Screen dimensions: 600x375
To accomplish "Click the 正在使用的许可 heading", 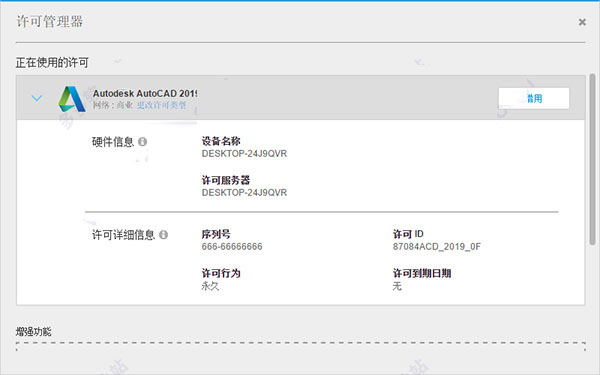I will (x=52, y=62).
